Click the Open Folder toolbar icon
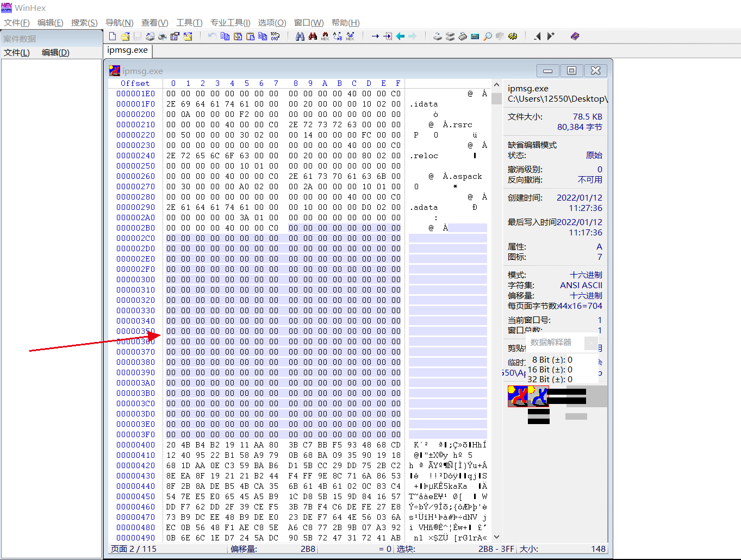 [x=188, y=36]
